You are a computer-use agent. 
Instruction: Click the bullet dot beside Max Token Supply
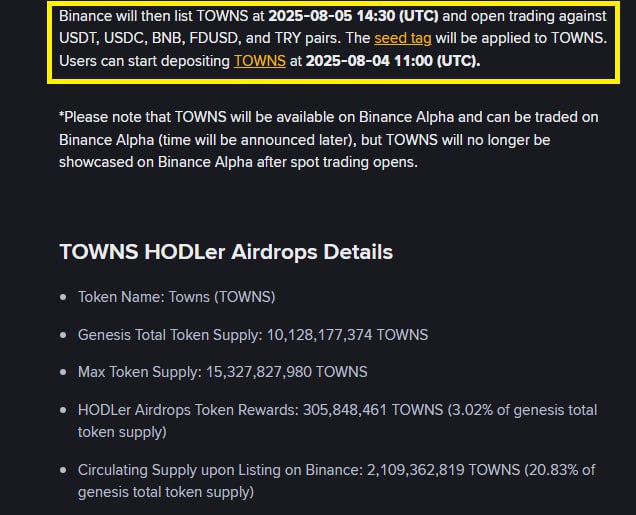pyautogui.click(x=63, y=372)
